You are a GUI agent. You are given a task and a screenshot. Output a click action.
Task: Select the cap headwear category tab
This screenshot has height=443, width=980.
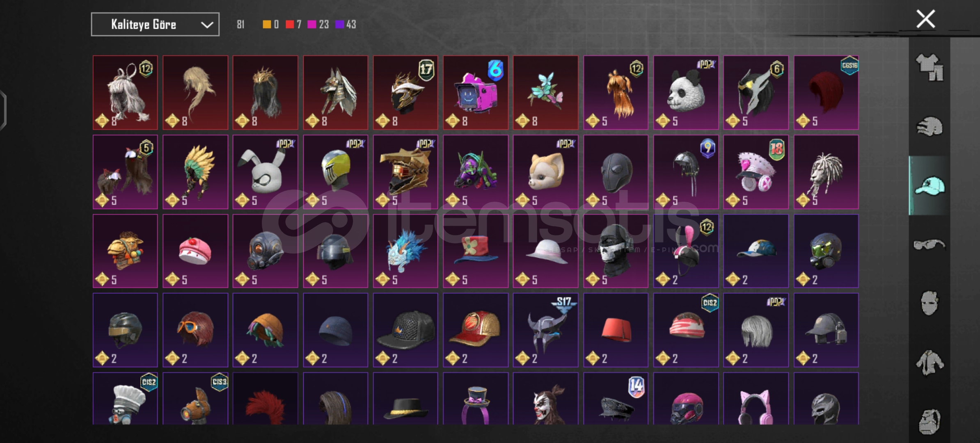coord(930,186)
